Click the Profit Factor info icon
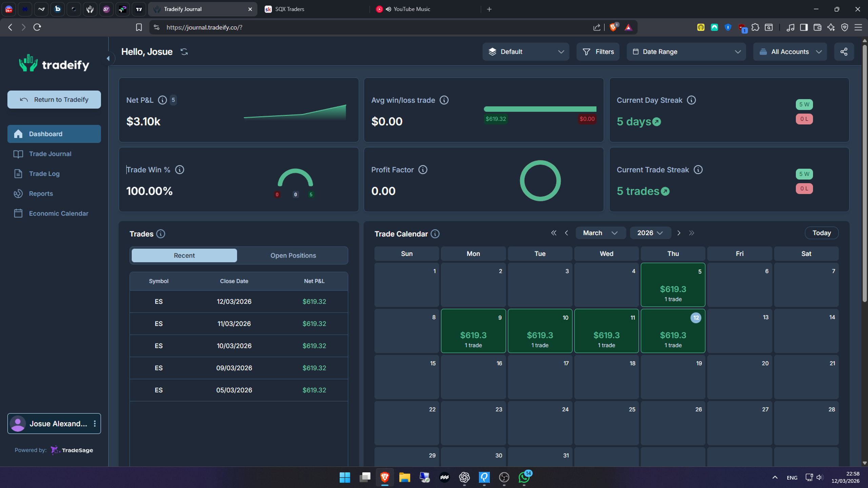The image size is (868, 488). 422,169
